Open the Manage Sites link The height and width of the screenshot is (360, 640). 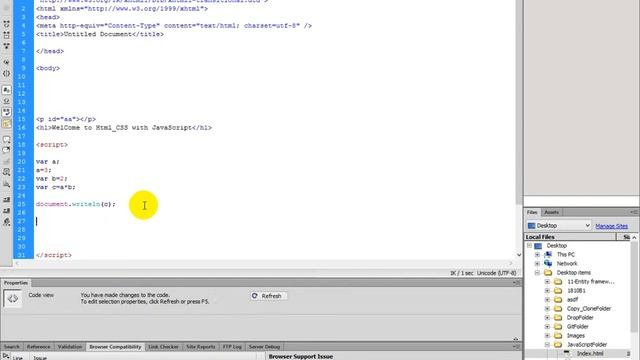[x=611, y=226]
